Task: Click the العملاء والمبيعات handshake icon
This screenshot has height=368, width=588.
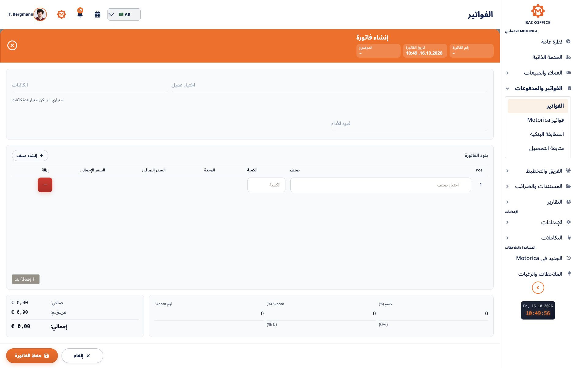Action: coord(568,73)
